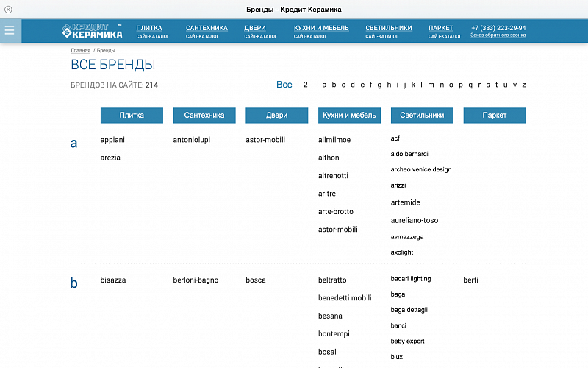Open the aureliano-toso brand

pyautogui.click(x=415, y=220)
